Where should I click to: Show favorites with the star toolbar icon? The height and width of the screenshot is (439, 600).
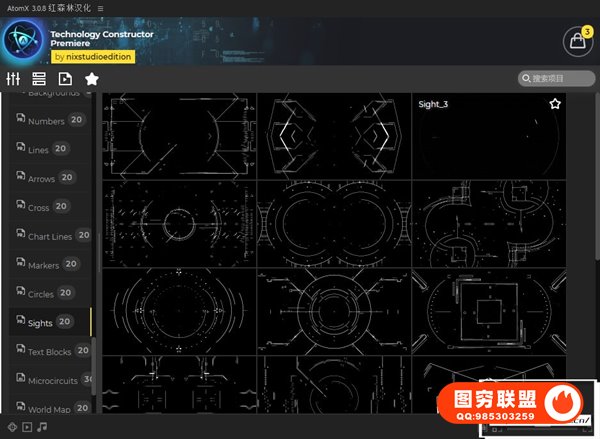pos(91,79)
